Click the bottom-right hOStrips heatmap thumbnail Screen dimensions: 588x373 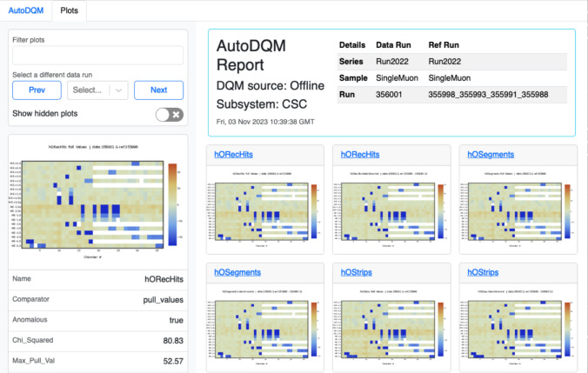coord(518,328)
